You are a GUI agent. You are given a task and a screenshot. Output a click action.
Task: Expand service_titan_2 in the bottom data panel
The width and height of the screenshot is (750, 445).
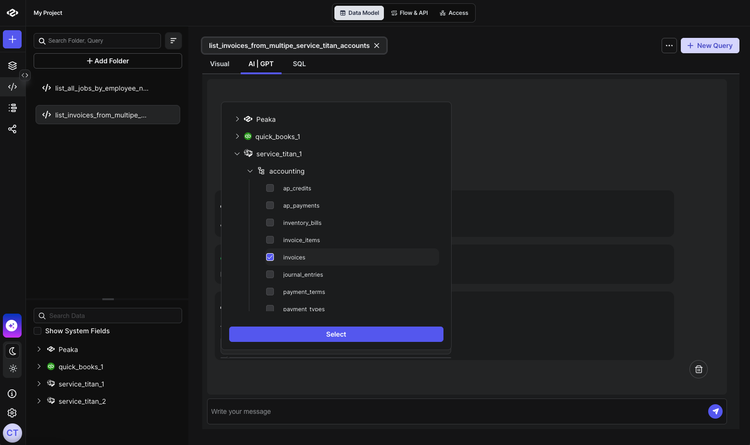pyautogui.click(x=39, y=401)
